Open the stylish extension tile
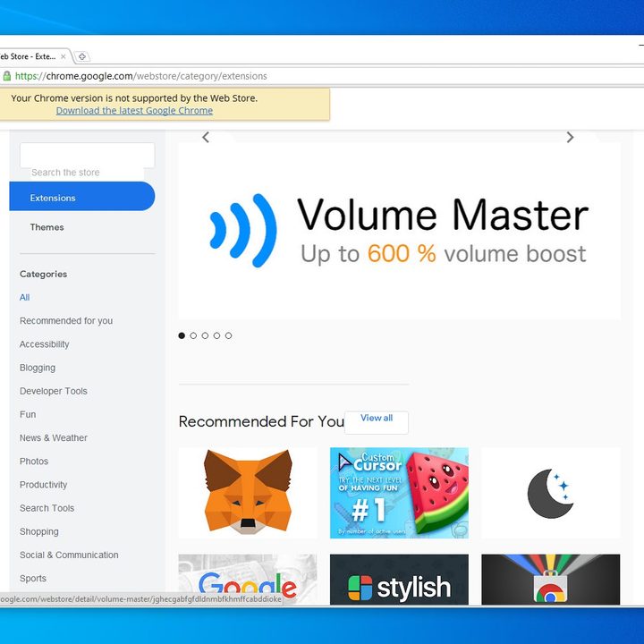This screenshot has height=644, width=644. 399,579
